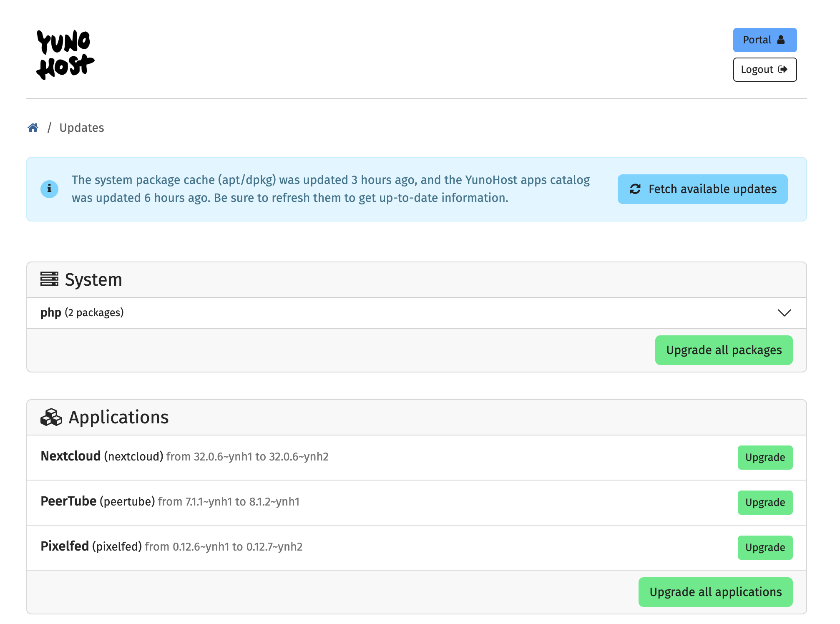Screen dimensions: 840x624
Task: Click the info icon in the notice banner
Action: click(49, 189)
